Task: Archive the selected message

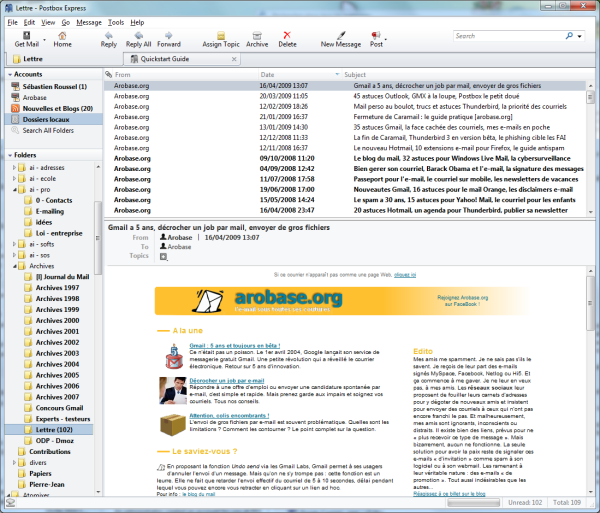Action: (x=257, y=39)
